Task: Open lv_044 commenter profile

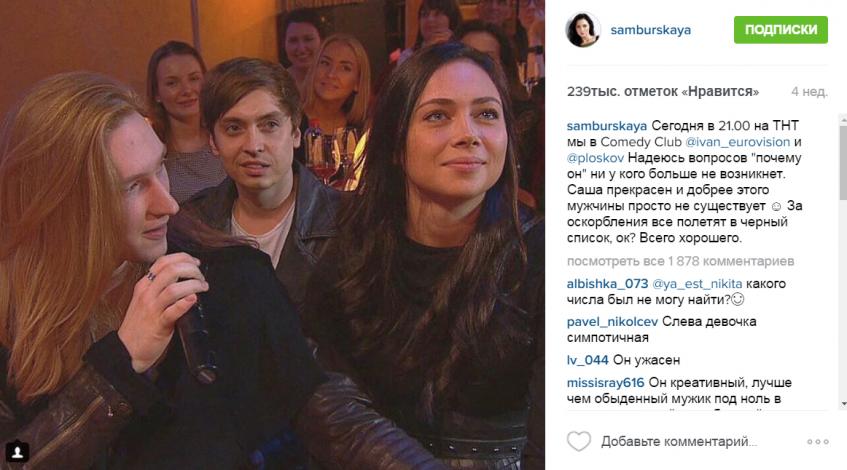Action: click(587, 360)
